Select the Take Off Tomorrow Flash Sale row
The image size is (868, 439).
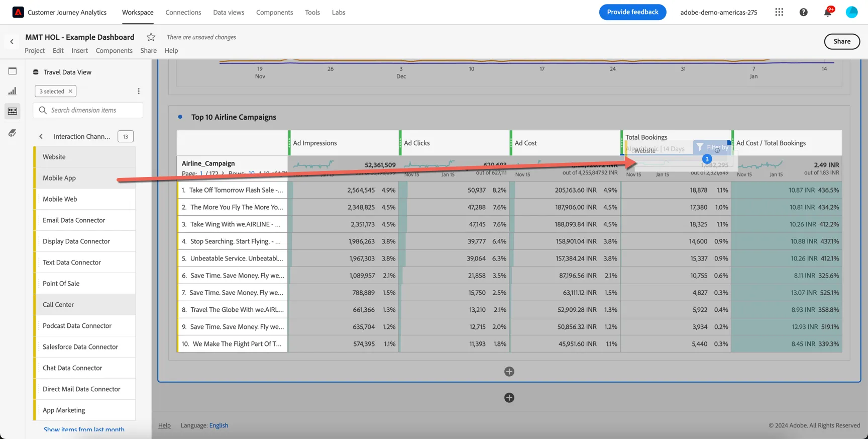click(233, 190)
